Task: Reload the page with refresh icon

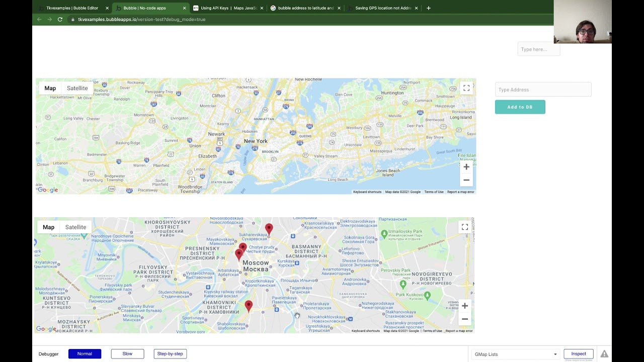Action: pyautogui.click(x=60, y=19)
